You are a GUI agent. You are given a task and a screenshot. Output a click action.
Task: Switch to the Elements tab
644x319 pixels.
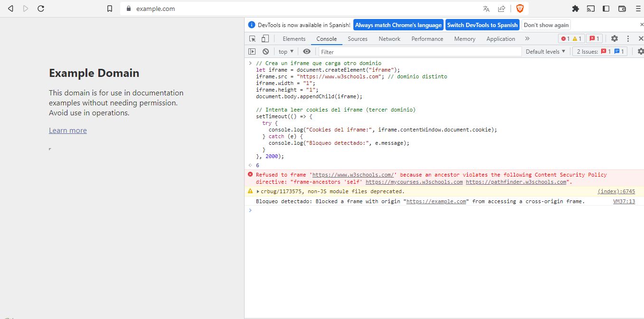coord(294,39)
